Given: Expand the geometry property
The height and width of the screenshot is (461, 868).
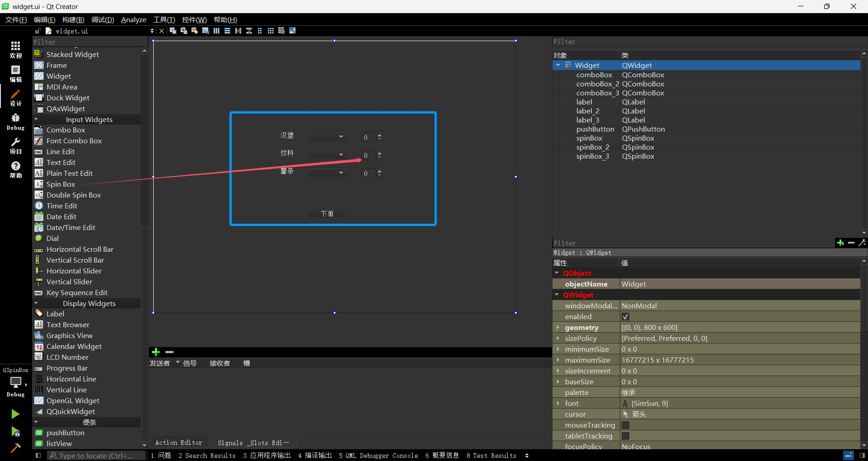Looking at the screenshot, I should pyautogui.click(x=558, y=327).
